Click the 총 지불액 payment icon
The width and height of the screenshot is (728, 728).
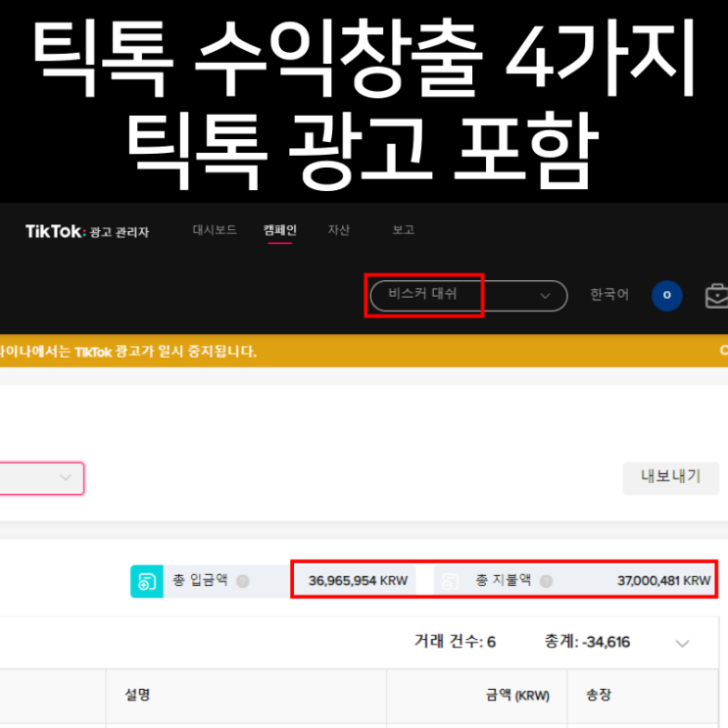(x=450, y=581)
